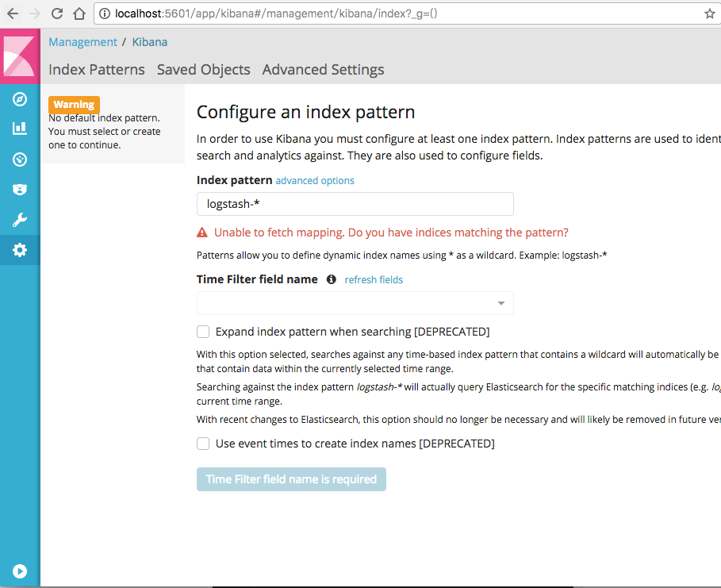Screen dimensions: 721x588
Task: Click the browser forward arrow
Action: (35, 13)
